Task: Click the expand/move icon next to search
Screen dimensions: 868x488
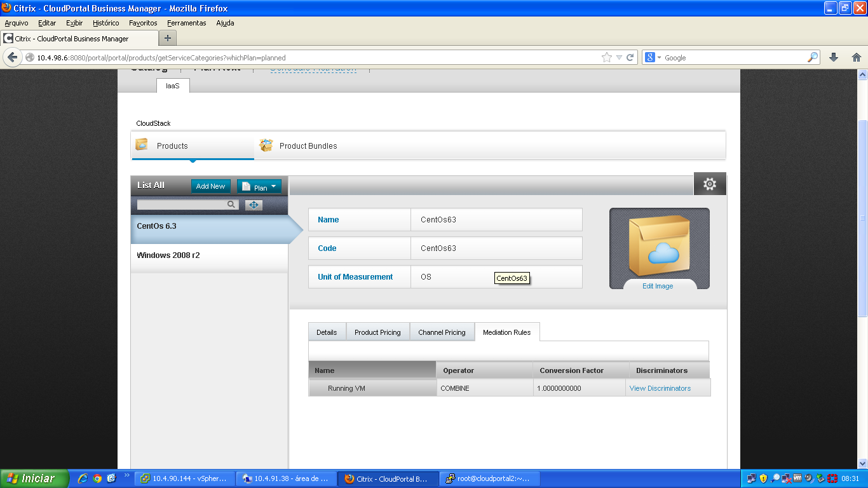Action: 254,205
